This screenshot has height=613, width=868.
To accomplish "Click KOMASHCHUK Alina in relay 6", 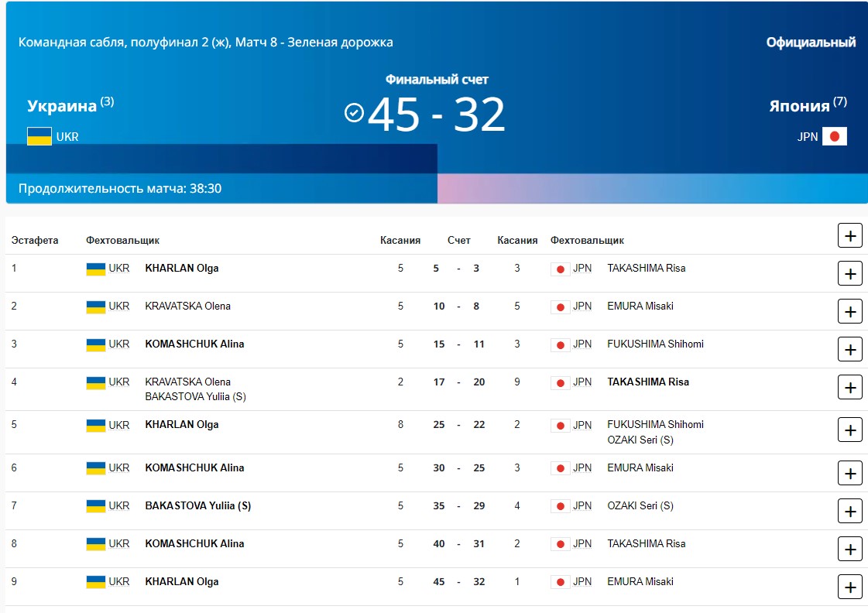I will (x=194, y=467).
